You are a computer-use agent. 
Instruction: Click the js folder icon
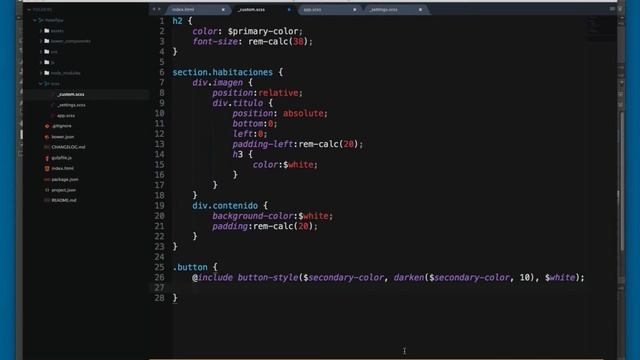[x=47, y=62]
